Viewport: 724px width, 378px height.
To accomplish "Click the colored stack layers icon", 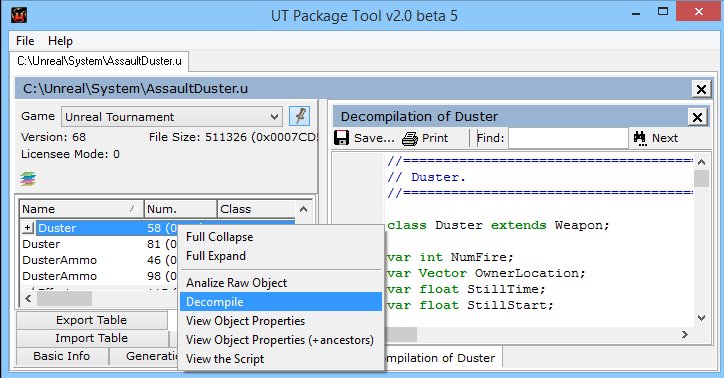I will pos(28,179).
